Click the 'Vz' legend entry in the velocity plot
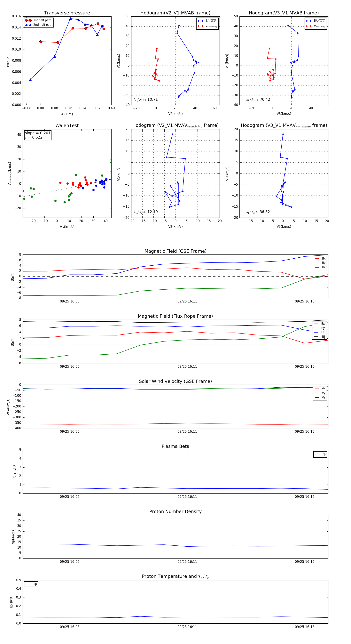The image size is (351, 644). click(x=320, y=398)
